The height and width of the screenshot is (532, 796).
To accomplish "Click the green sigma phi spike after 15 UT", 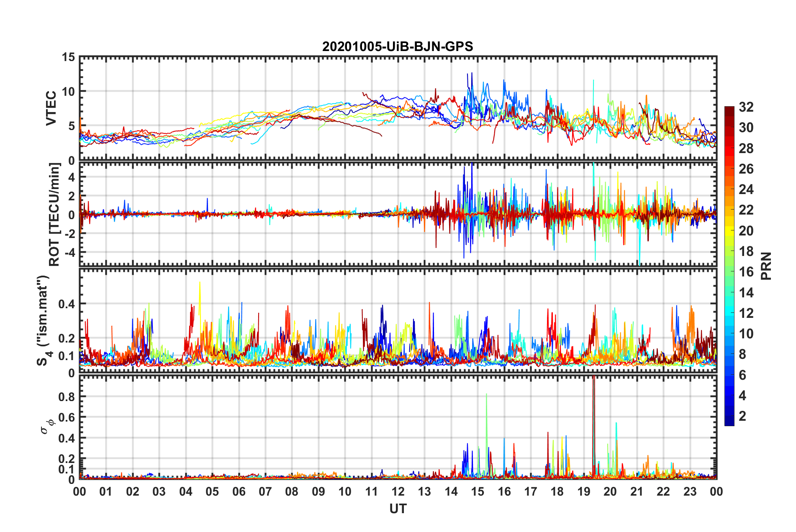I will (486, 435).
